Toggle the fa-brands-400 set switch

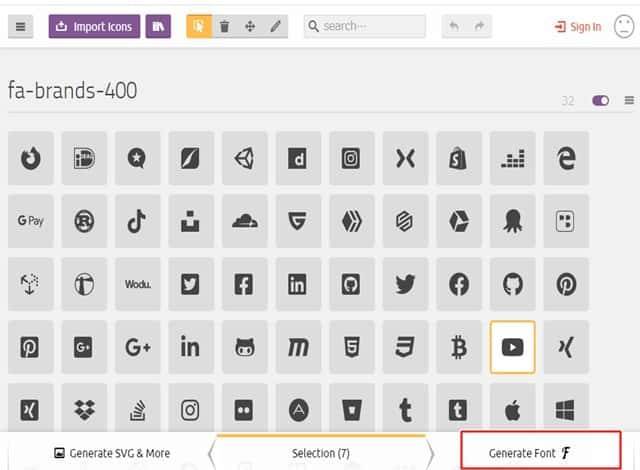(x=600, y=100)
